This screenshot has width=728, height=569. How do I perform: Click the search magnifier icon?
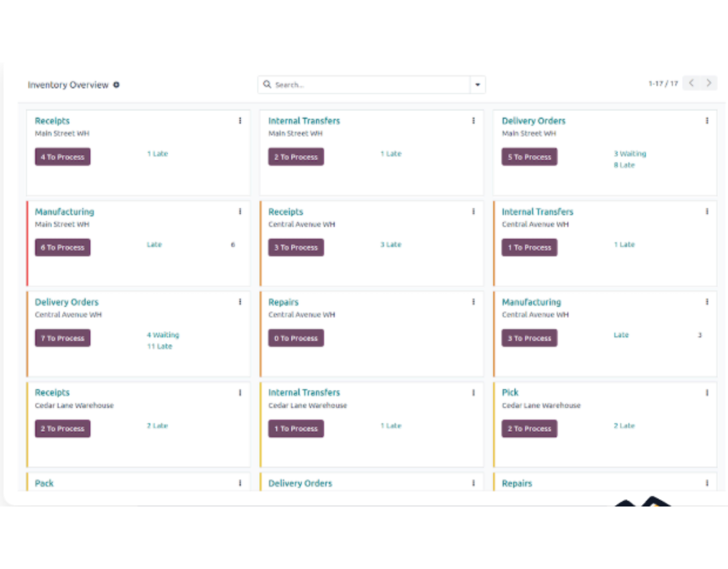point(267,84)
